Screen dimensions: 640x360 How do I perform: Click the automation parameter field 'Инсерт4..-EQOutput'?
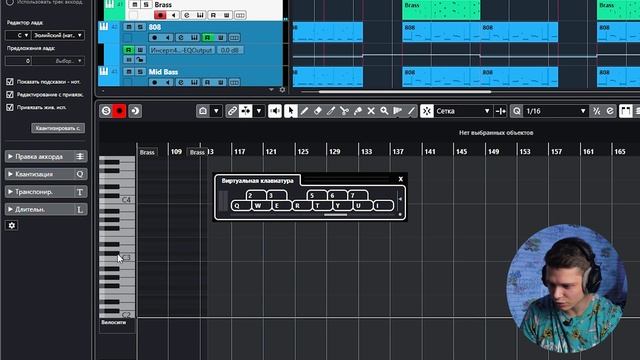click(181, 50)
